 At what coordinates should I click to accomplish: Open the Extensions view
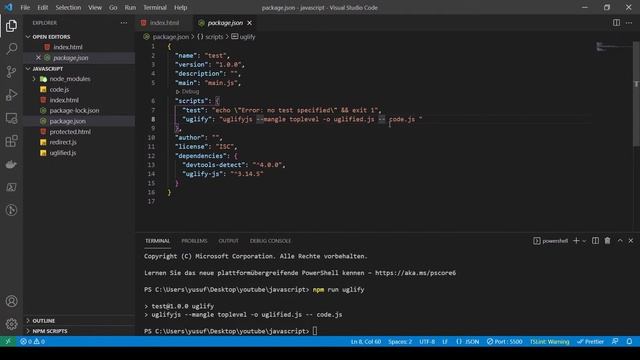11,141
